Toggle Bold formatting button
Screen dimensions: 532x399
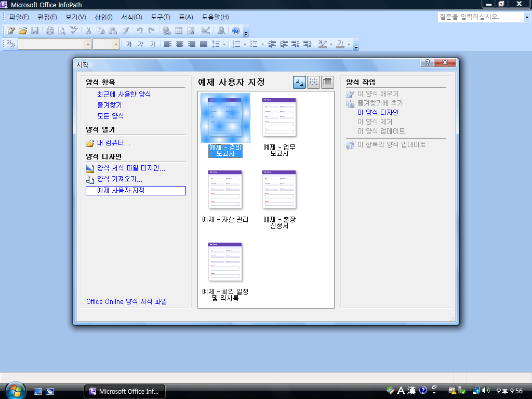(129, 44)
